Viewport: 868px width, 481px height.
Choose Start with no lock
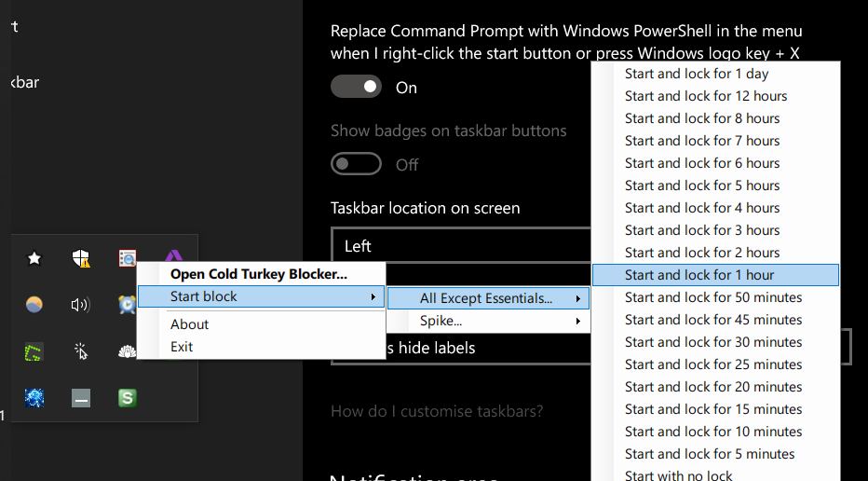[716, 474]
